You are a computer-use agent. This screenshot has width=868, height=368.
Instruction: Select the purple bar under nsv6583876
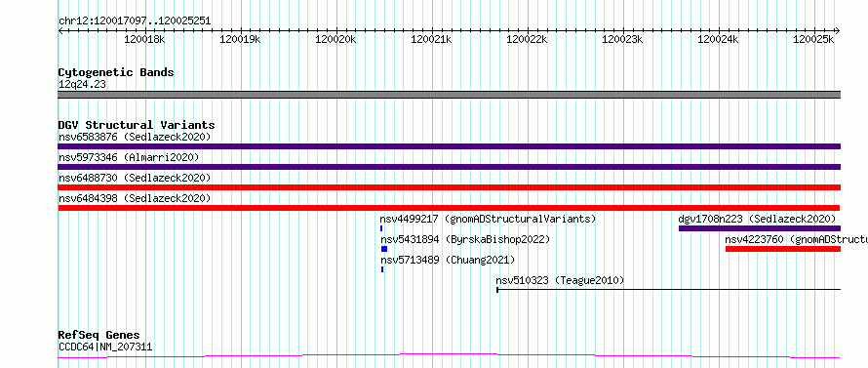pyautogui.click(x=450, y=146)
